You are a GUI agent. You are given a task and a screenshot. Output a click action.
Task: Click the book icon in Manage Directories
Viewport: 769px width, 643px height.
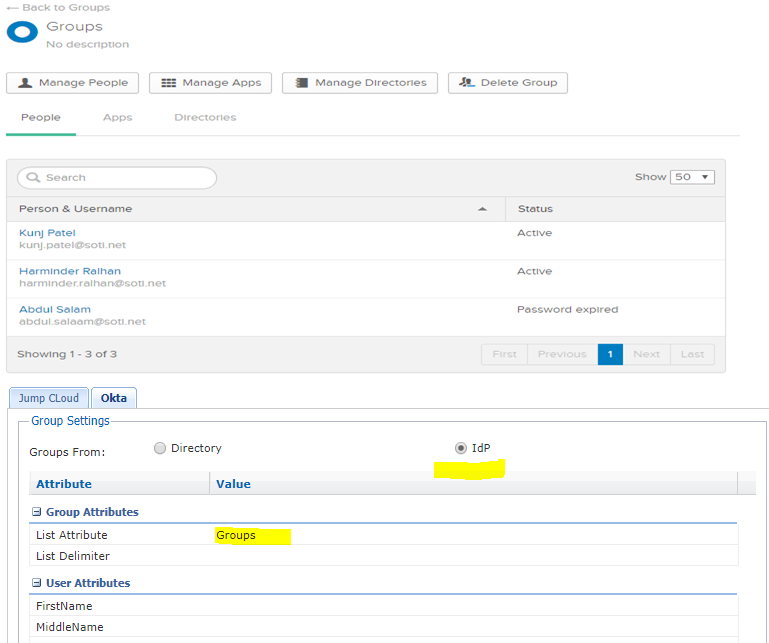click(301, 83)
